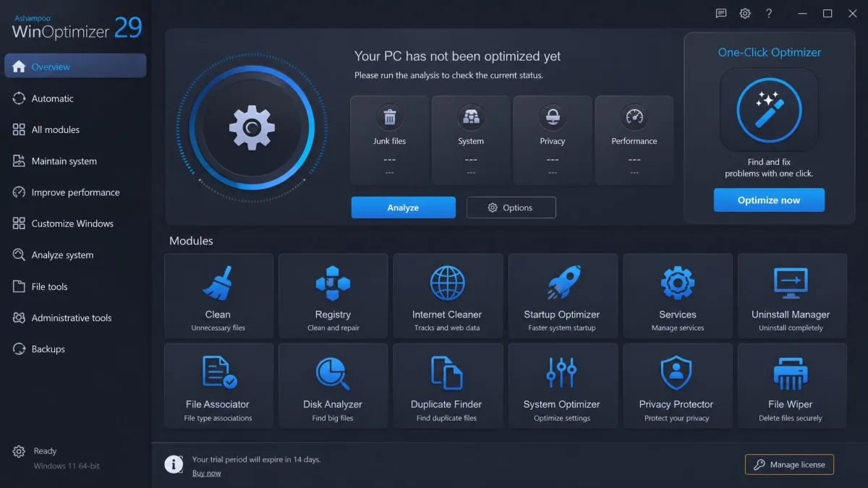Click the System category icon

(x=471, y=117)
